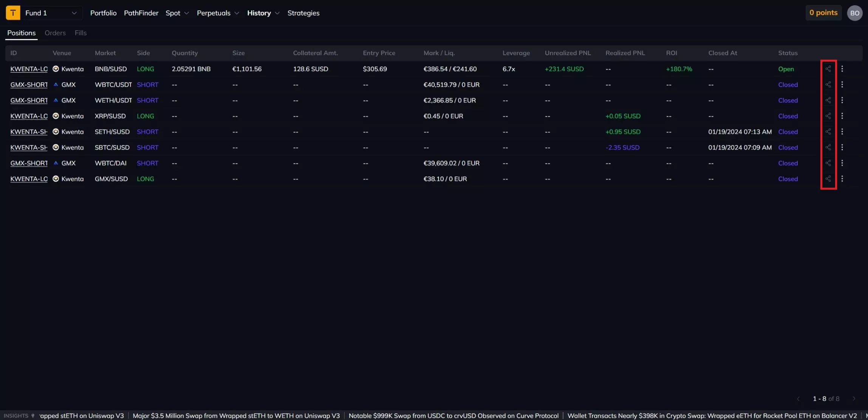Open the three-dot menu for the WBTC/USDT position
The width and height of the screenshot is (868, 420).
tap(842, 85)
